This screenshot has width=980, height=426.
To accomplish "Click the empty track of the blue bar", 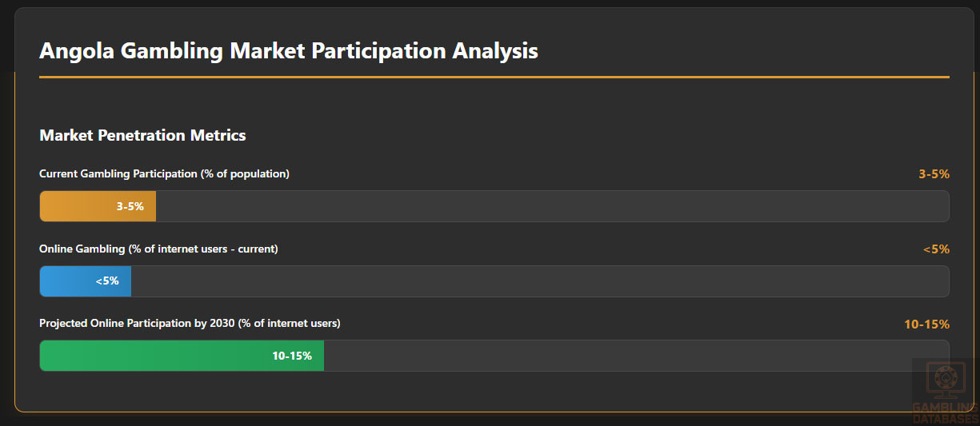I will point(540,281).
